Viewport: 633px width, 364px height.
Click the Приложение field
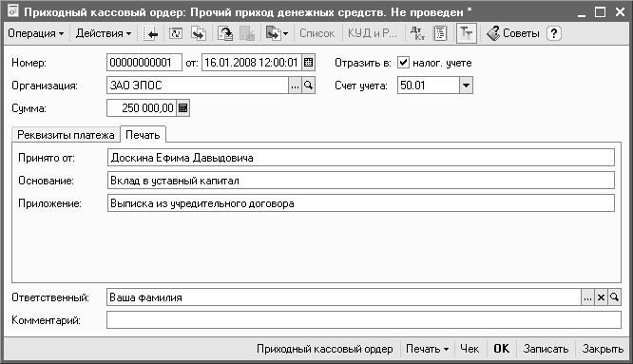[361, 203]
